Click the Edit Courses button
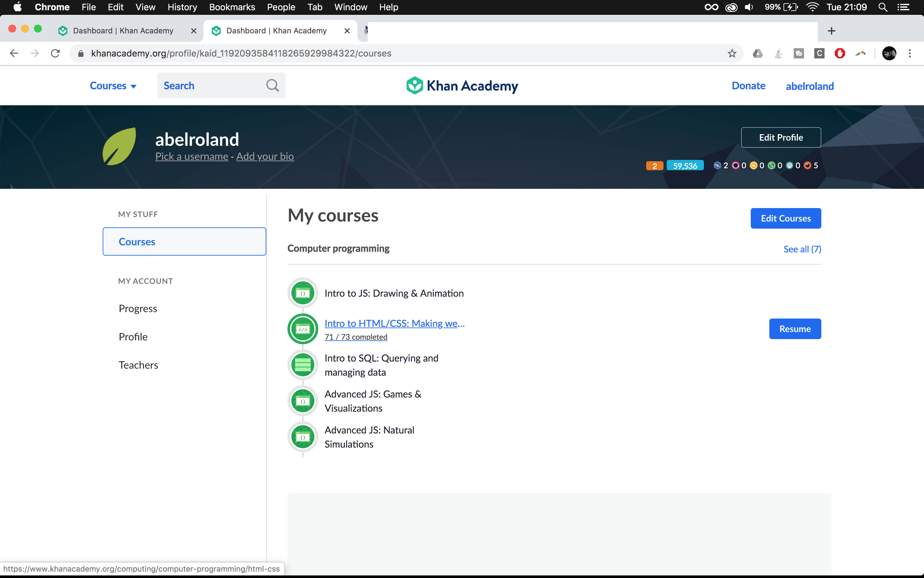The height and width of the screenshot is (578, 924). 786,218
